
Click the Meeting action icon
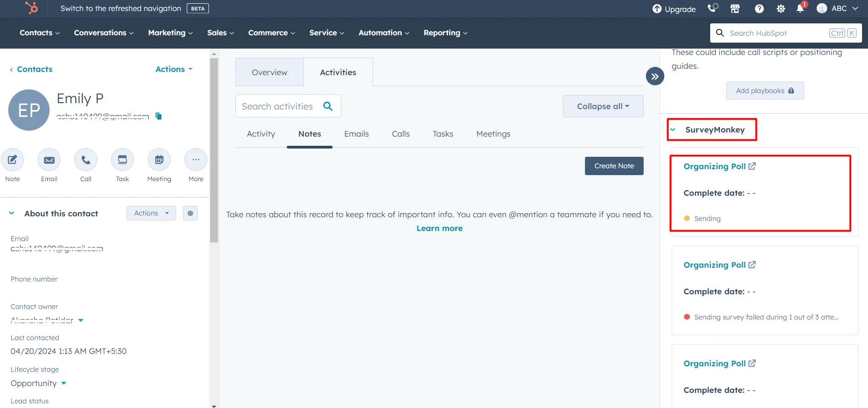click(159, 160)
